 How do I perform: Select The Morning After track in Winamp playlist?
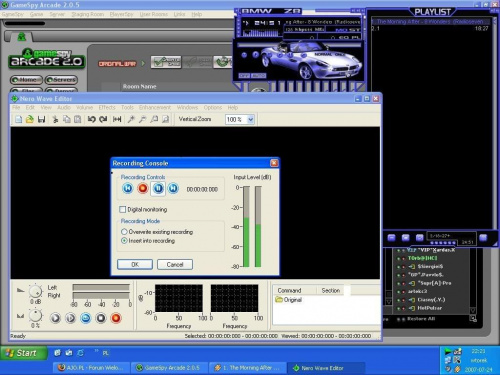[x=431, y=21]
